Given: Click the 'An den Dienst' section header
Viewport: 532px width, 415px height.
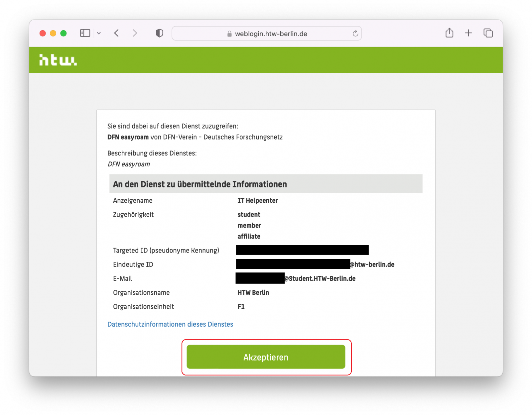Looking at the screenshot, I should point(199,184).
